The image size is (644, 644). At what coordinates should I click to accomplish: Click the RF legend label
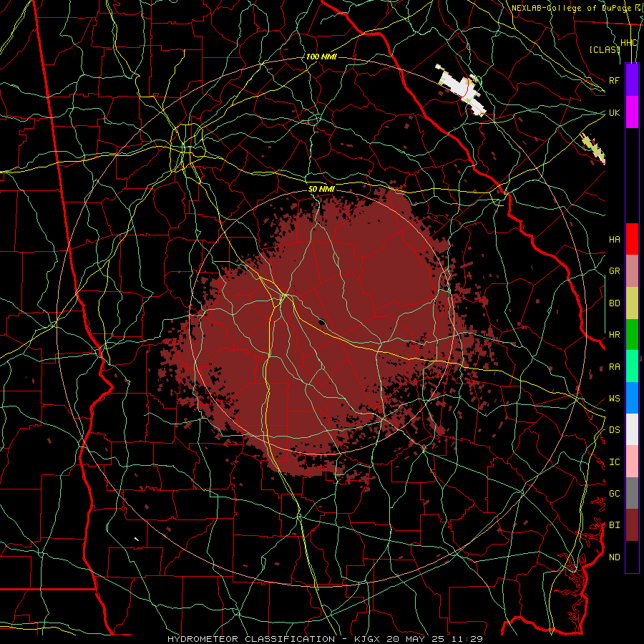point(614,80)
